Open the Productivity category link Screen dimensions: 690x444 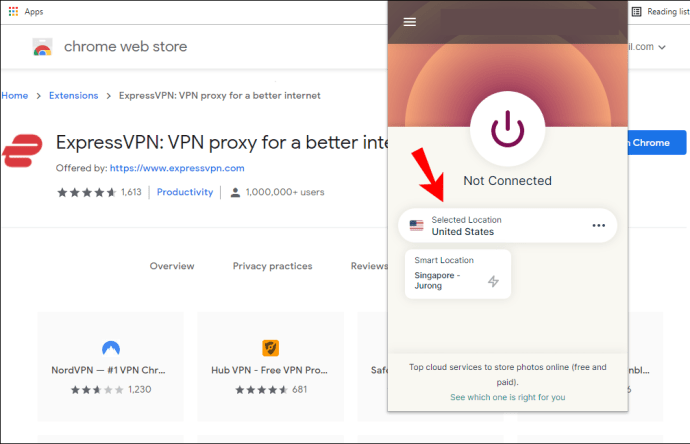pos(185,192)
